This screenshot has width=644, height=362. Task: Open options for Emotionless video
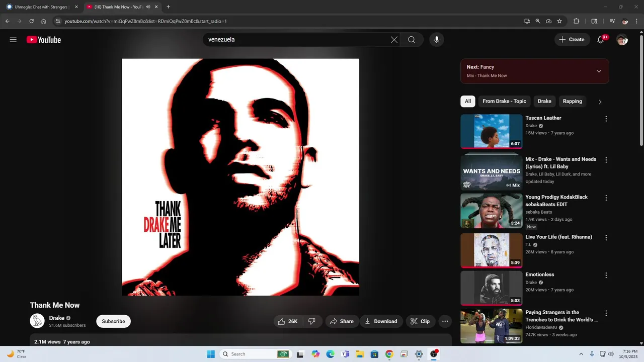tap(606, 276)
